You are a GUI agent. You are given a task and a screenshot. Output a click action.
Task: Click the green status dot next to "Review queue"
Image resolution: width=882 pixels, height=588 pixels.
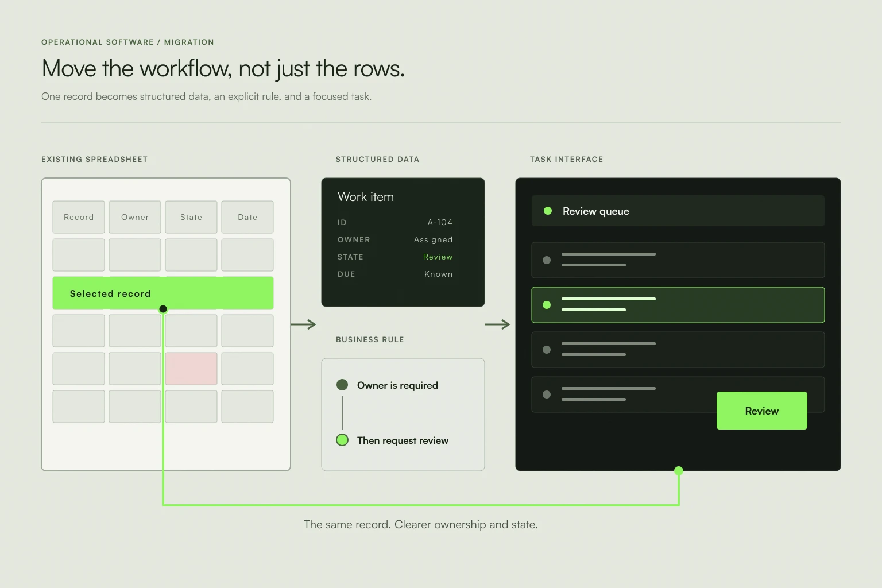tap(548, 211)
